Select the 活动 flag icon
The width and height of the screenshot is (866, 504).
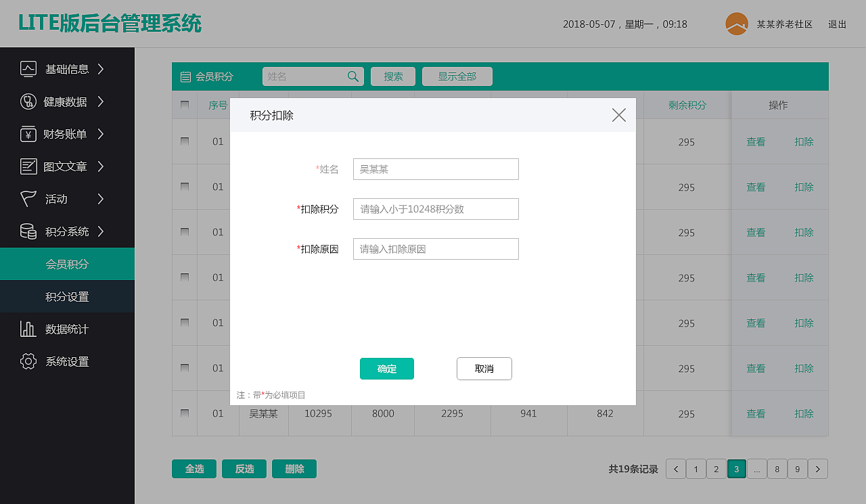coord(28,199)
